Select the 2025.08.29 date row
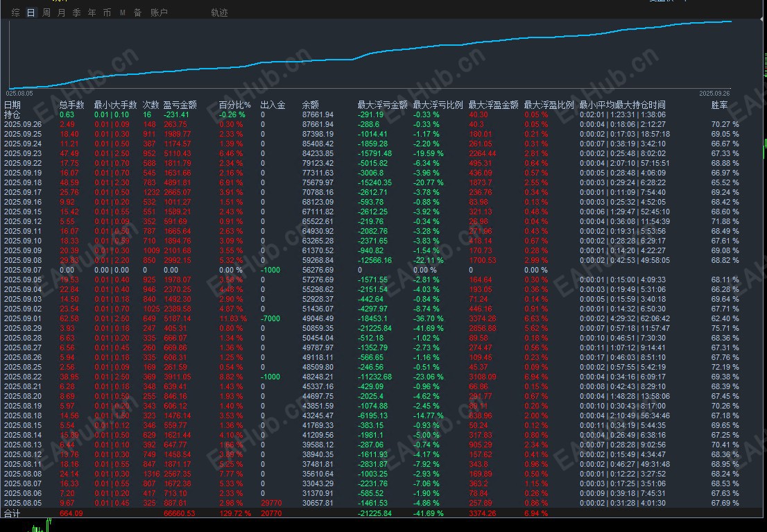The width and height of the screenshot is (767, 532). click(x=23, y=328)
